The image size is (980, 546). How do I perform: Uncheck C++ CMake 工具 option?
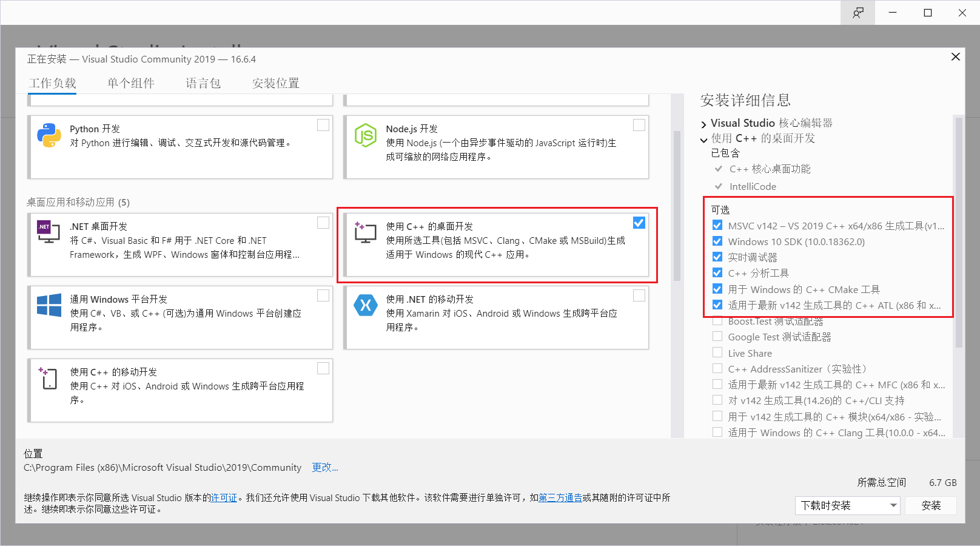(717, 289)
